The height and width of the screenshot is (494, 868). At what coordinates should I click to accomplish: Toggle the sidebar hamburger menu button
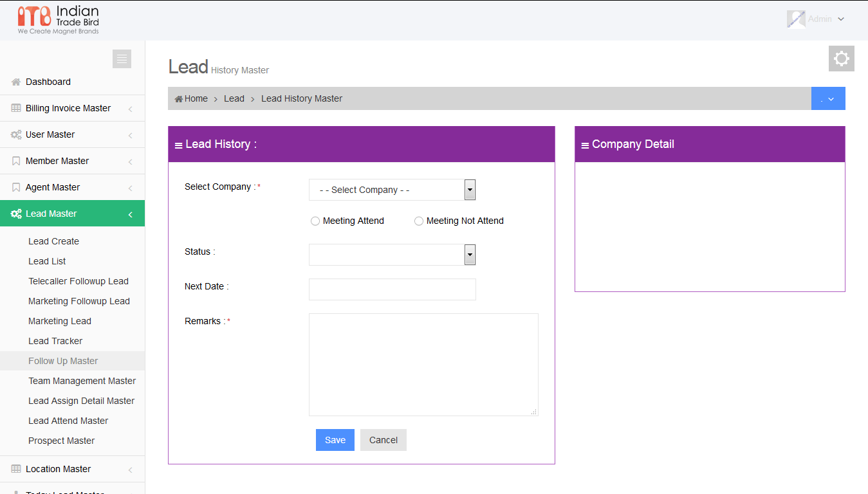click(x=122, y=59)
